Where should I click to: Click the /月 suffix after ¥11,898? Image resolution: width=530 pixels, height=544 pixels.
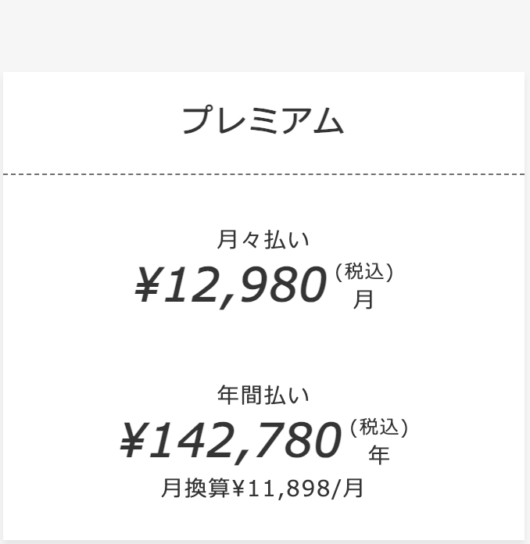347,488
